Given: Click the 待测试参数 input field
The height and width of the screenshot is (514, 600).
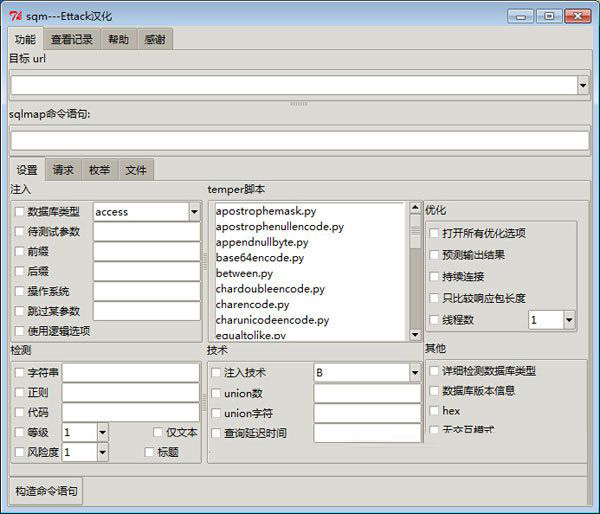Looking at the screenshot, I should (147, 232).
